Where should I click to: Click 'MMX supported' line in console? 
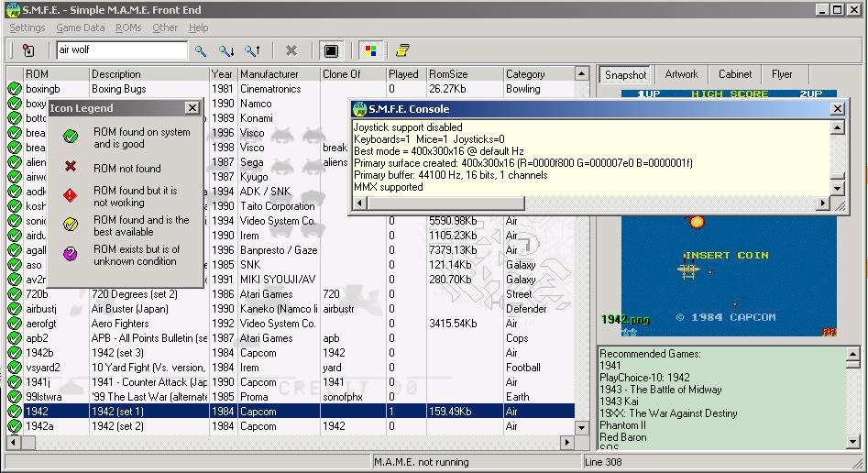click(x=388, y=187)
